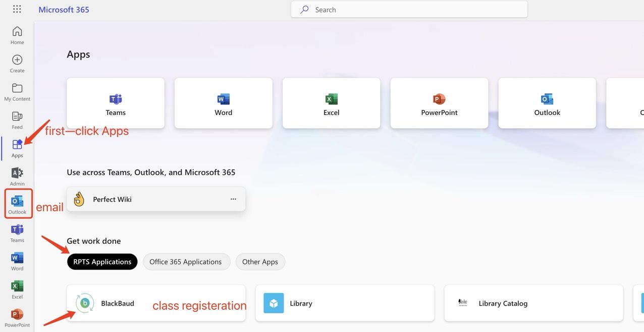Open the app launcher waffle icon
This screenshot has width=644, height=332.
click(17, 10)
